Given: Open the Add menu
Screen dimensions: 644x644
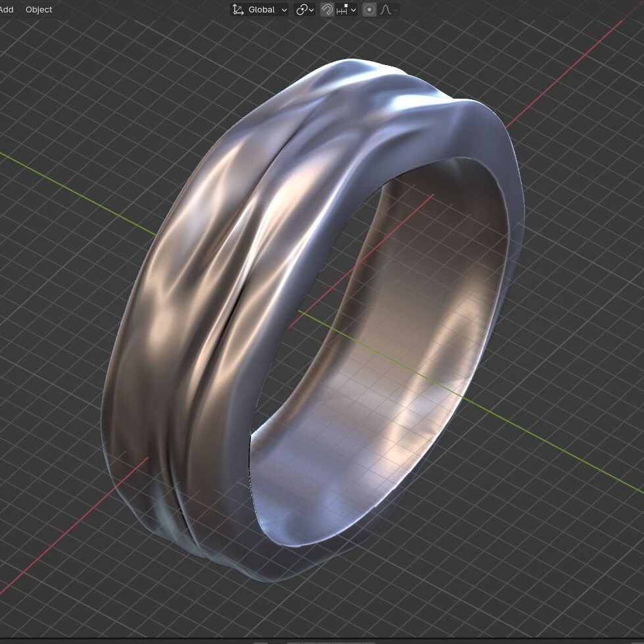Looking at the screenshot, I should point(6,9).
